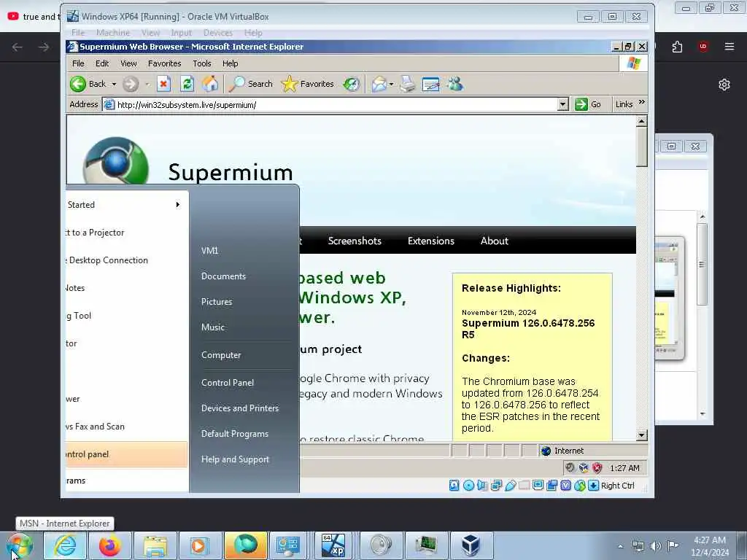Go to the IE Home page icon
This screenshot has height=560, width=747.
click(x=210, y=85)
